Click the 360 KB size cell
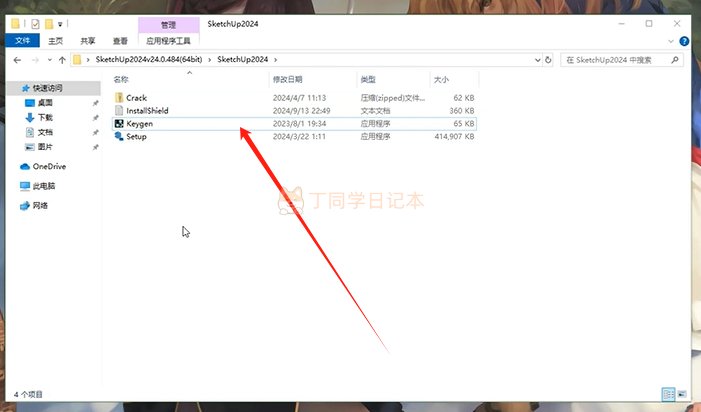701x412 pixels. (462, 111)
